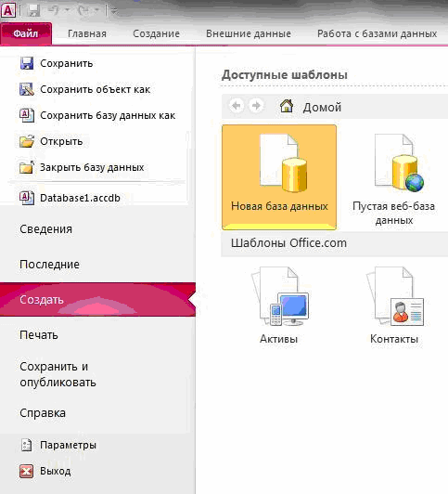The width and height of the screenshot is (448, 494).
Task: Click the folder icon beside Закрыть базу данных
Action: point(27,167)
